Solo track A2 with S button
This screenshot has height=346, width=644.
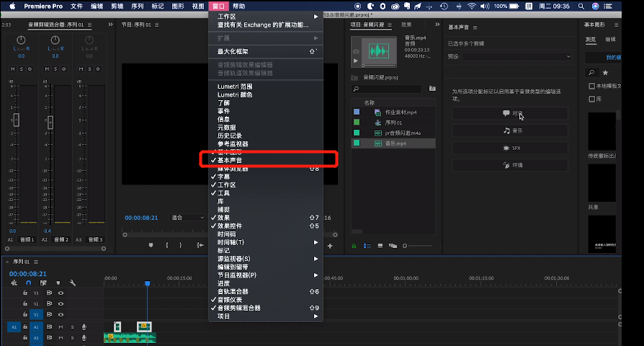click(72, 338)
